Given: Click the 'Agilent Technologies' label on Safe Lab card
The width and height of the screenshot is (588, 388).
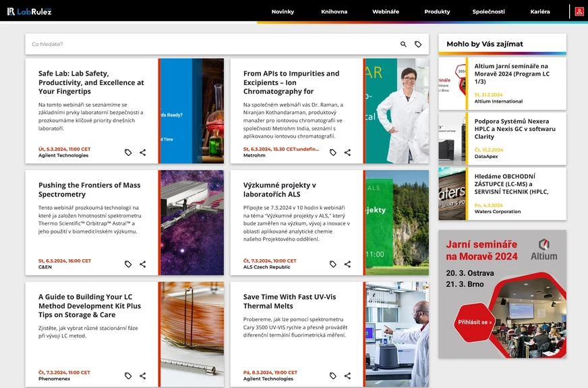Looking at the screenshot, I should (63, 155).
